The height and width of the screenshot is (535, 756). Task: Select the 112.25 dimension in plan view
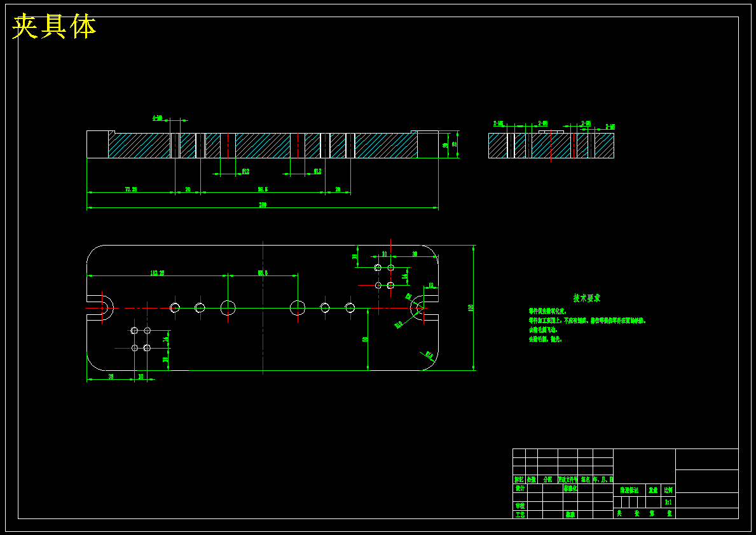[x=157, y=273]
